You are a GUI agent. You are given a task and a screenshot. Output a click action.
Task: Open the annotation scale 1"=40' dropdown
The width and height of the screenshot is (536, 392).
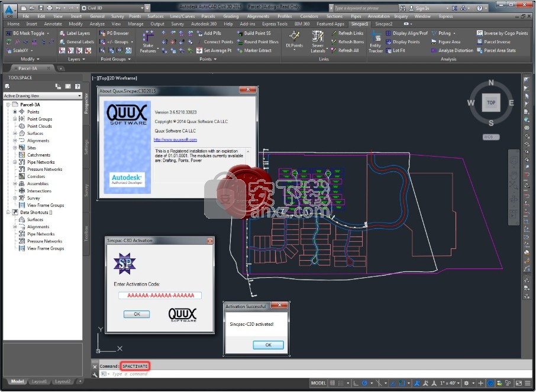(450, 383)
